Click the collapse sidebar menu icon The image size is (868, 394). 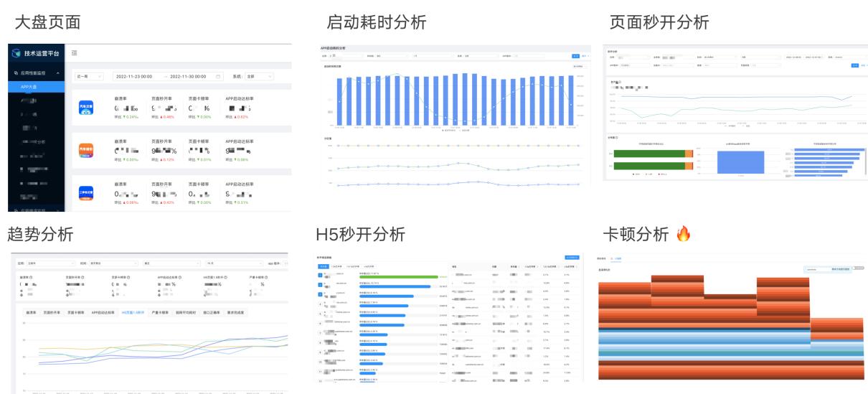click(x=75, y=53)
